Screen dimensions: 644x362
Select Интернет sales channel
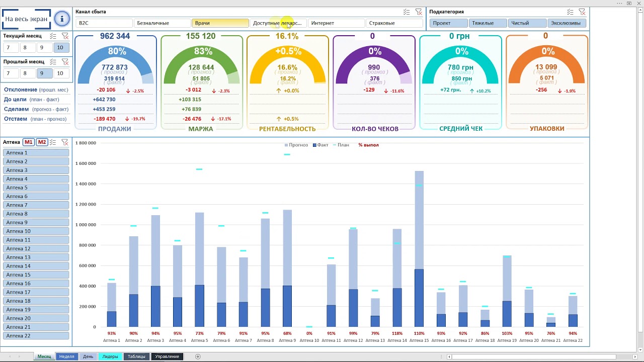tap(336, 23)
